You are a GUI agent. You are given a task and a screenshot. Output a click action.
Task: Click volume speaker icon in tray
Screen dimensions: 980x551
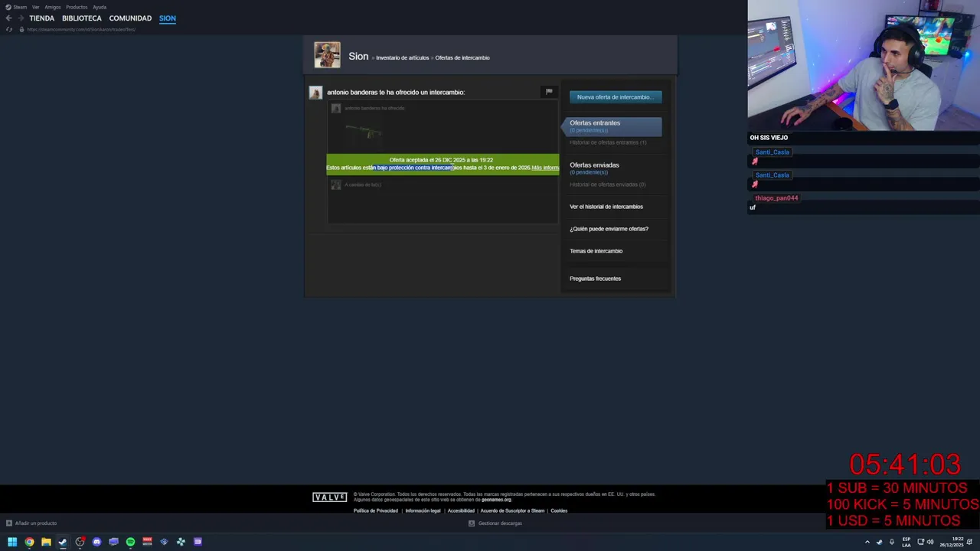931,542
